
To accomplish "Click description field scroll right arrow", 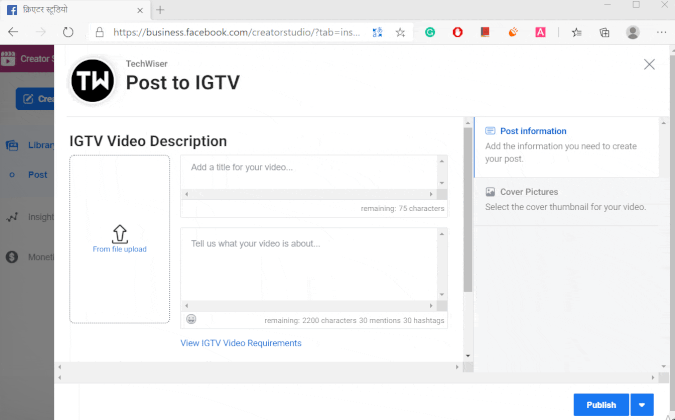I will (431, 306).
